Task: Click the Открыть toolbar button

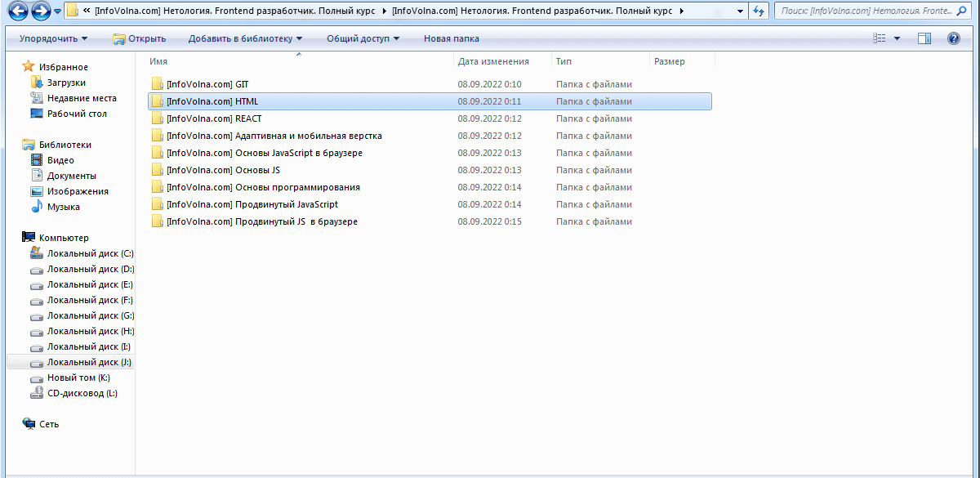Action: coord(140,38)
